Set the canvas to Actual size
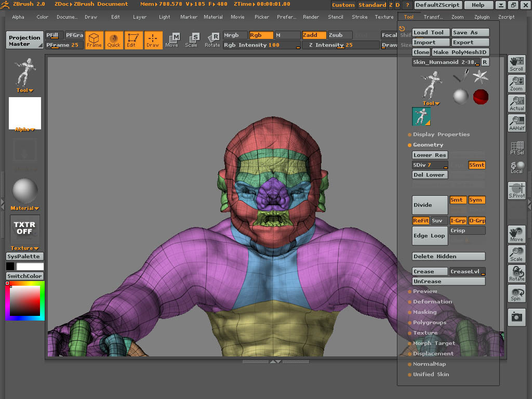532x399 pixels. [516, 103]
